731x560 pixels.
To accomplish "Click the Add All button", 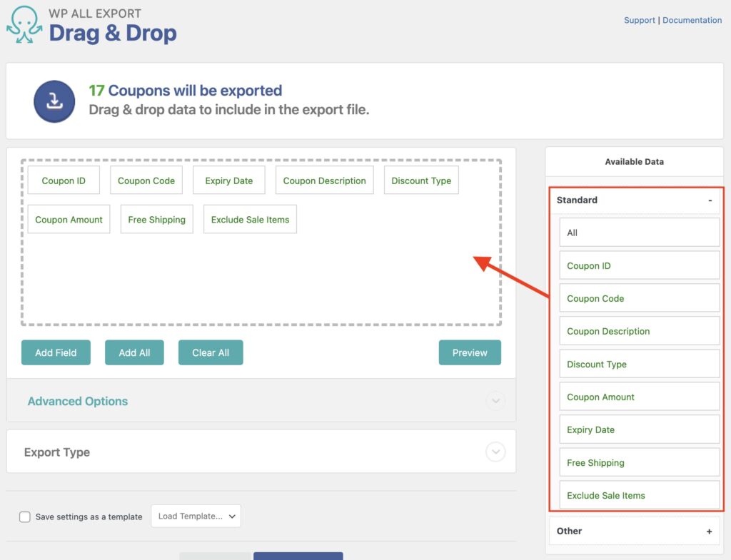I will [134, 352].
